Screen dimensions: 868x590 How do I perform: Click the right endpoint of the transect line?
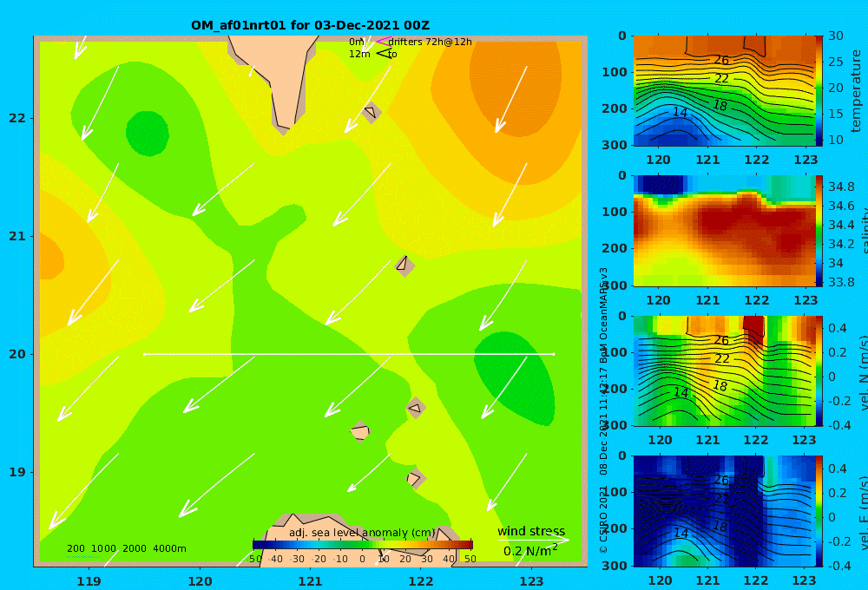point(554,354)
